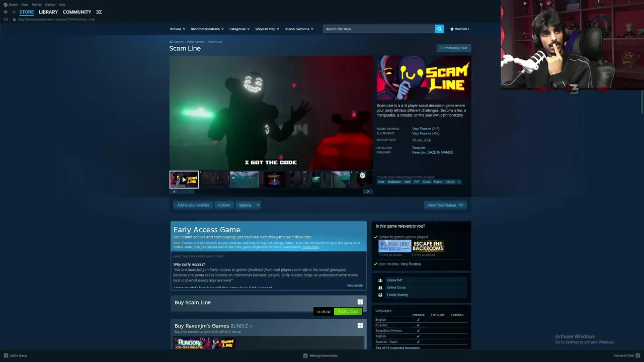Click Add to your wishlist
Viewport: 644px width, 362px height.
point(193,205)
